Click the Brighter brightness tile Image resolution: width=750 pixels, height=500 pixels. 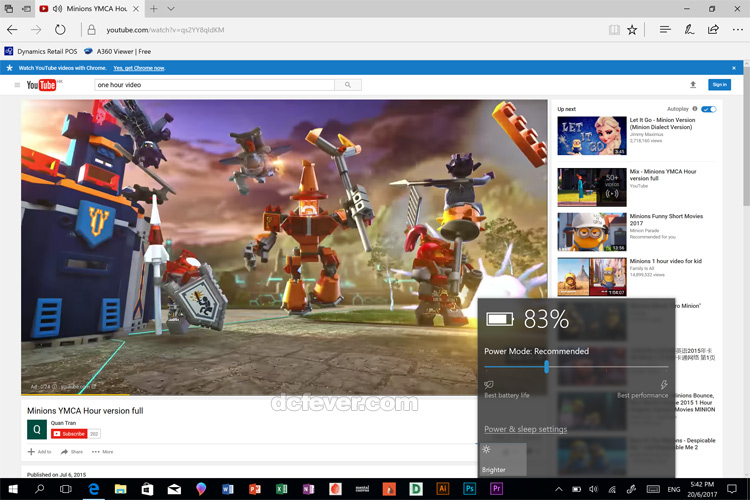pos(503,459)
